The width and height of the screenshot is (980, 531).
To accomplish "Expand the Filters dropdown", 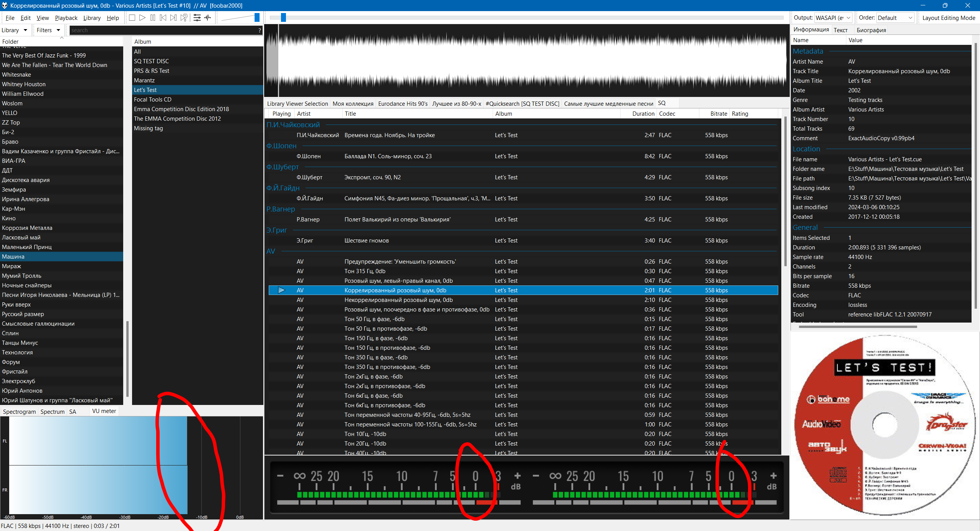I will pyautogui.click(x=48, y=30).
